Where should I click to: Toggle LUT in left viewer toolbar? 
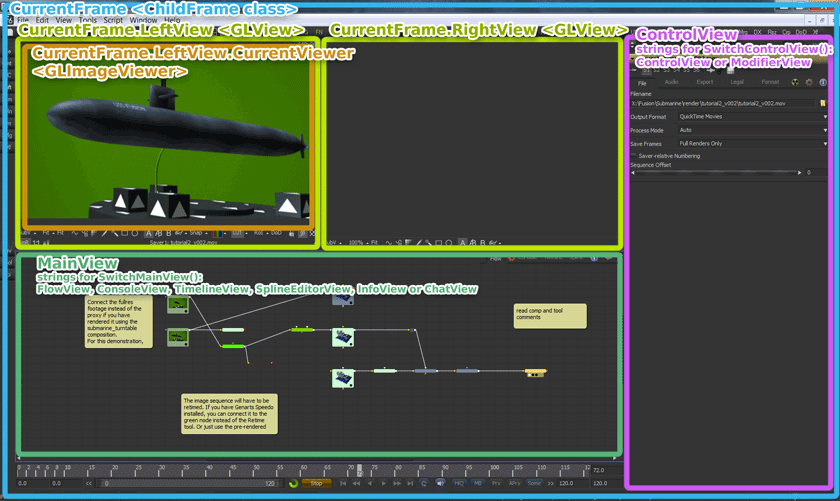pos(237,233)
